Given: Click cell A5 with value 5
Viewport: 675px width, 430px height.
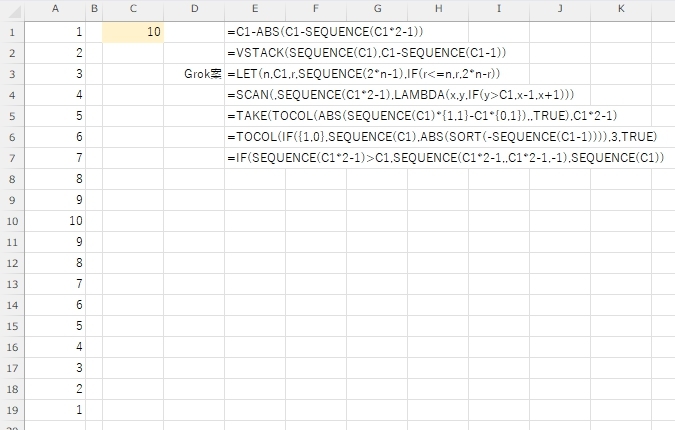Looking at the screenshot, I should point(55,116).
